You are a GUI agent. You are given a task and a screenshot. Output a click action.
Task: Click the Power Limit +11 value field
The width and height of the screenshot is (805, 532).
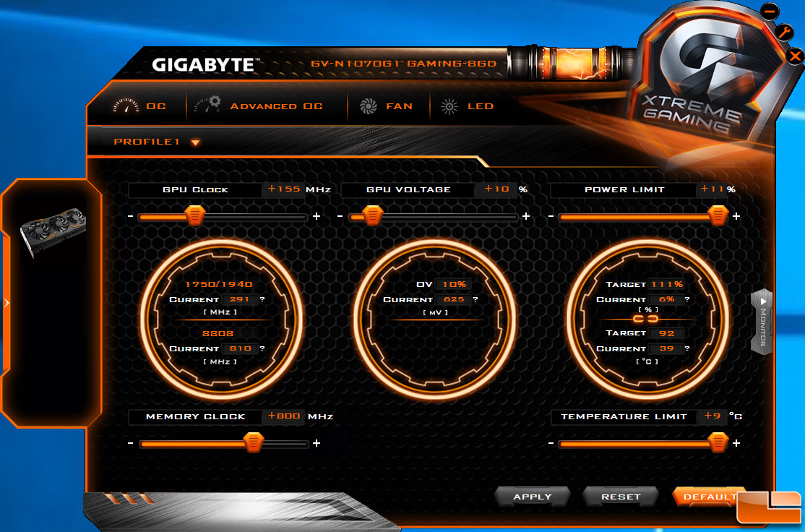tap(712, 189)
